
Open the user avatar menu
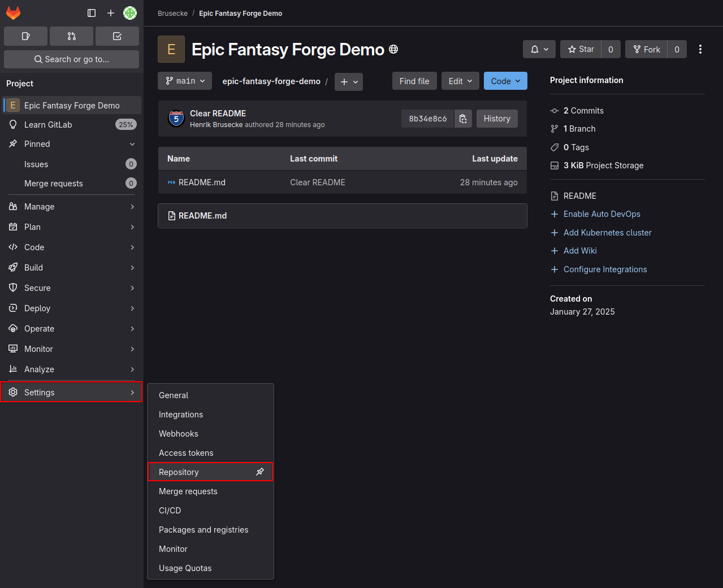click(x=130, y=13)
